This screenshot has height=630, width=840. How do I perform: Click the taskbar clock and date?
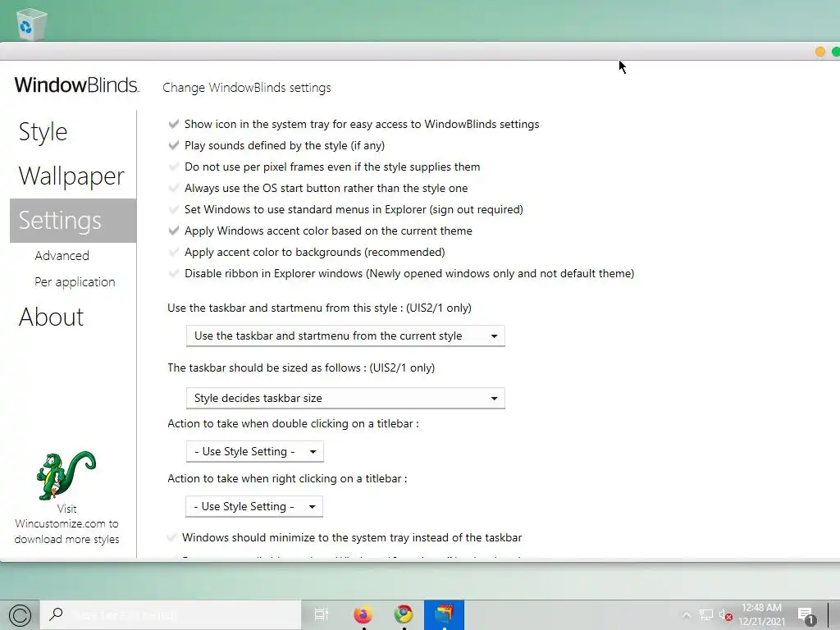pyautogui.click(x=762, y=614)
